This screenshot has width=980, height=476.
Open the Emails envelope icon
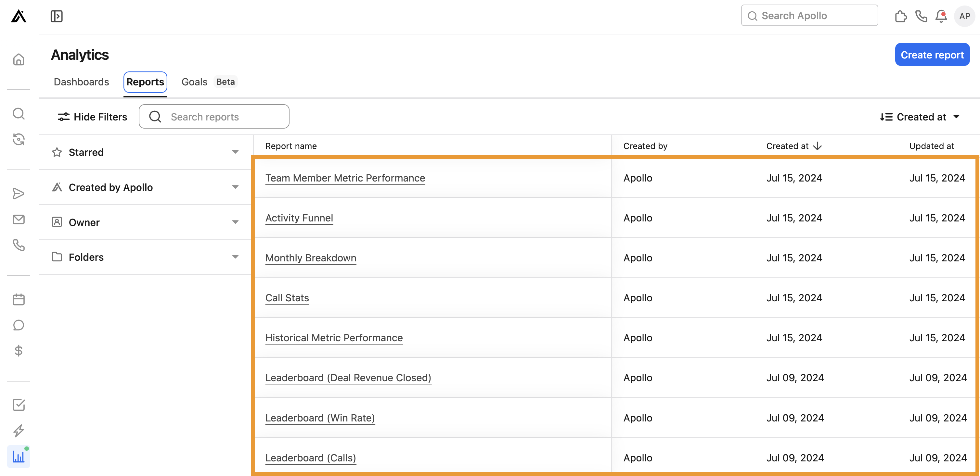(19, 219)
